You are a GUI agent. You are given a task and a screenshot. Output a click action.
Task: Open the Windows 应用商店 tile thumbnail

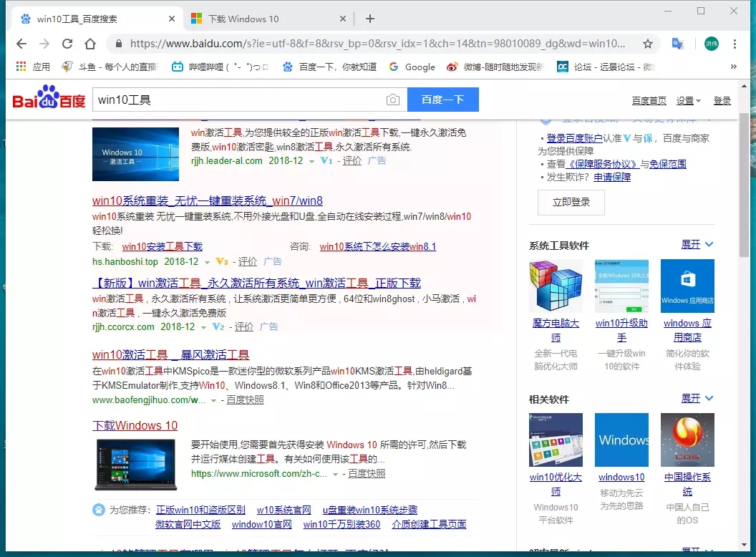(687, 286)
